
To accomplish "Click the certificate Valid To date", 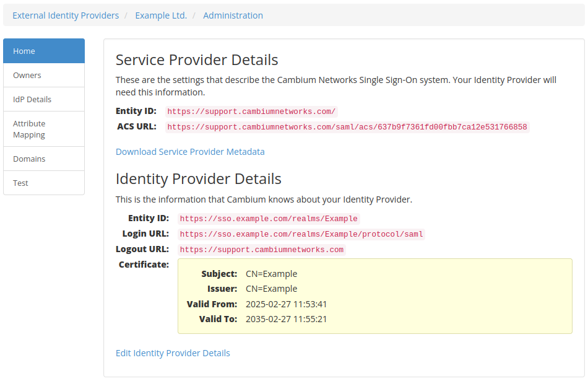I will point(286,319).
